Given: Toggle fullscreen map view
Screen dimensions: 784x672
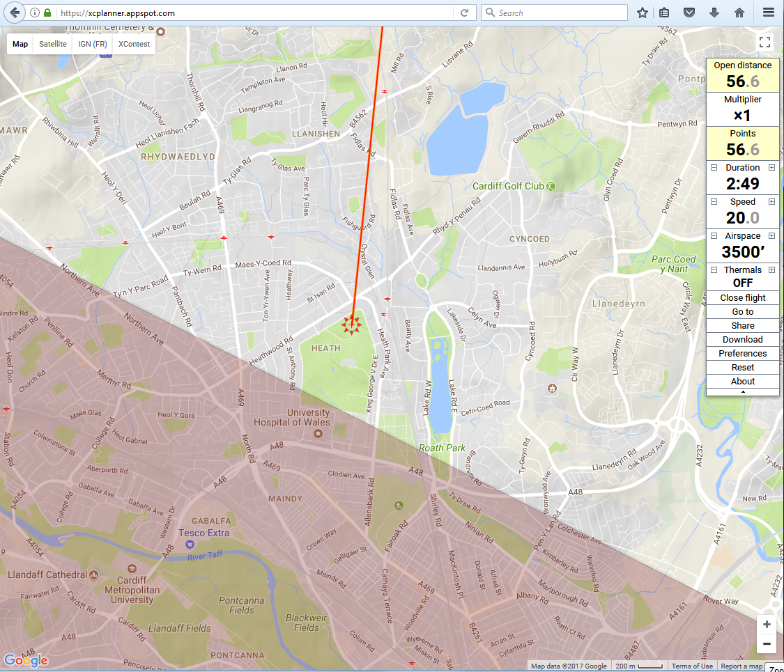Looking at the screenshot, I should point(764,42).
